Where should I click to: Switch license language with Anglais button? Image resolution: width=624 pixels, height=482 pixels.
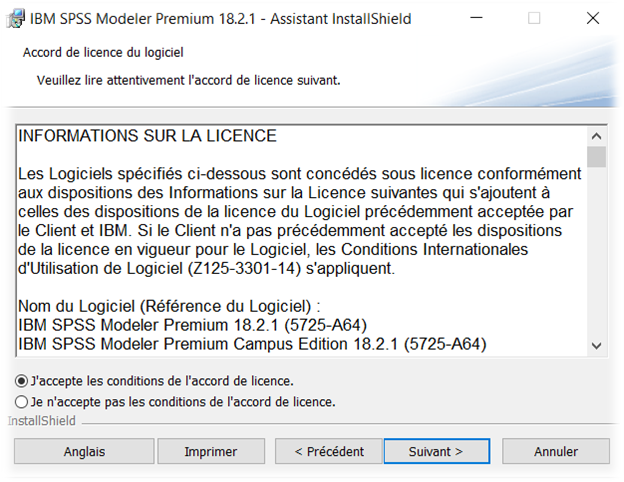[84, 451]
